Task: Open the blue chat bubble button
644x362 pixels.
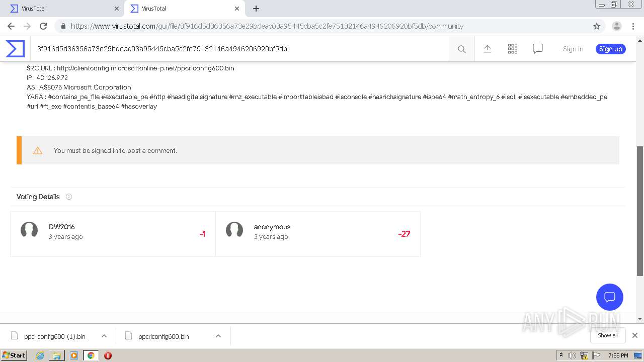Action: pyautogui.click(x=610, y=297)
